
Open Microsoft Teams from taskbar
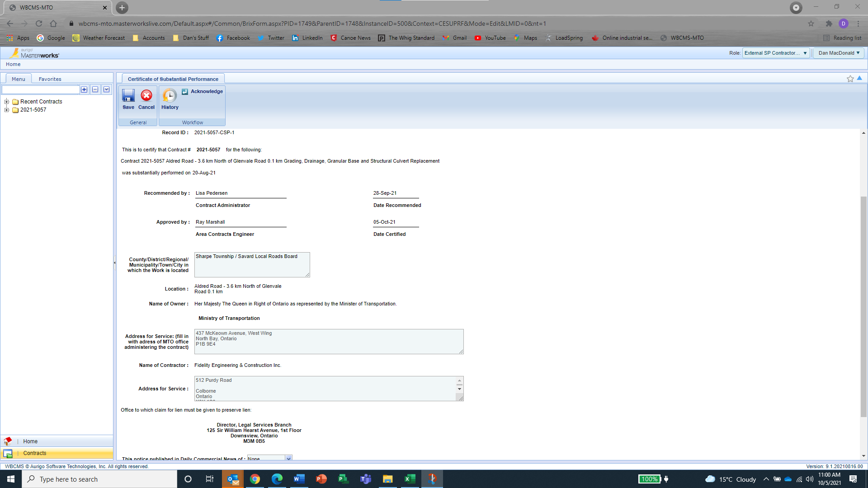366,479
